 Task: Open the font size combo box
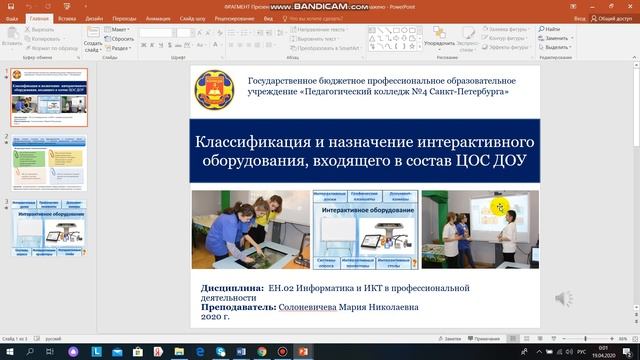(185, 33)
